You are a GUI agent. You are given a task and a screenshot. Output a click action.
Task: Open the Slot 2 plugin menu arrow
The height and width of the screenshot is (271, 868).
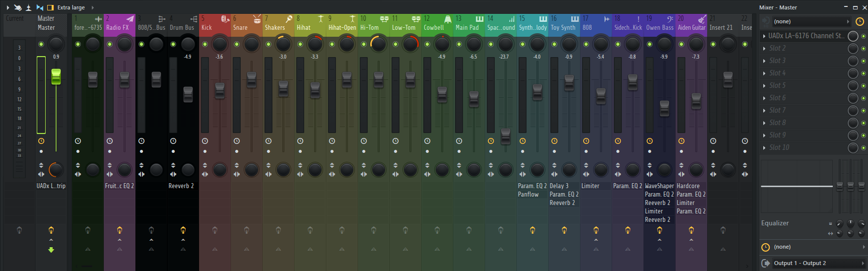click(764, 48)
